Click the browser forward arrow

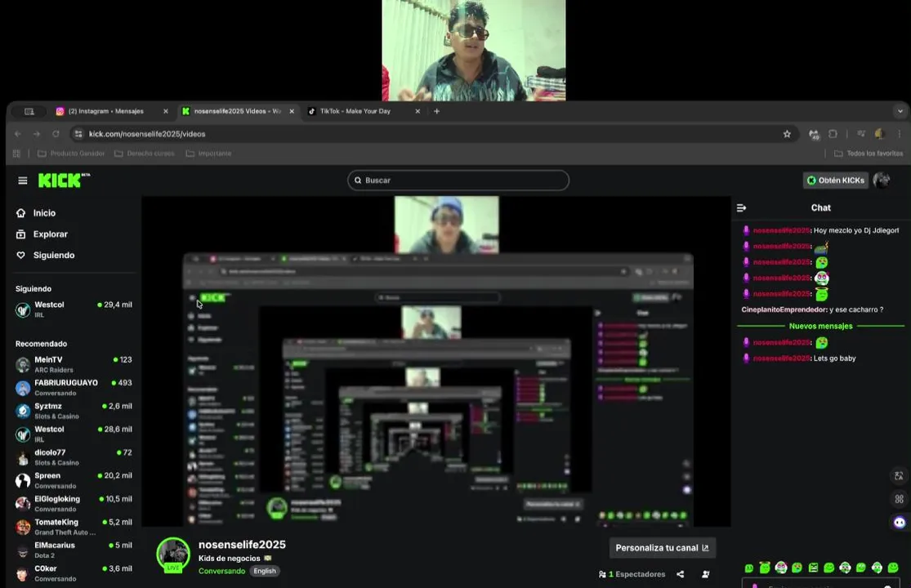click(x=37, y=133)
